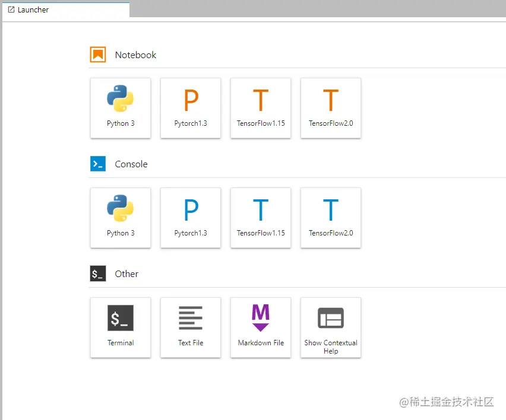Start a TensorFlow1.15 console
This screenshot has height=420, width=506.
click(261, 218)
